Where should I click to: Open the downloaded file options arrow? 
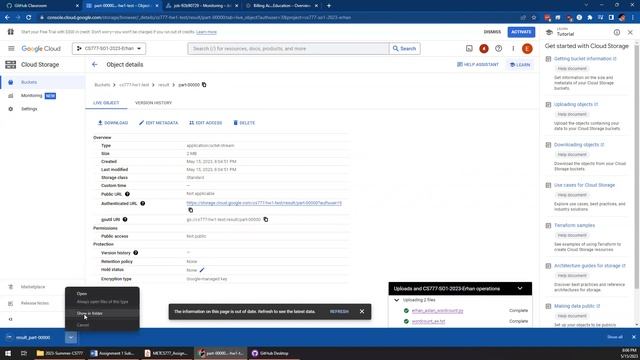(x=71, y=338)
